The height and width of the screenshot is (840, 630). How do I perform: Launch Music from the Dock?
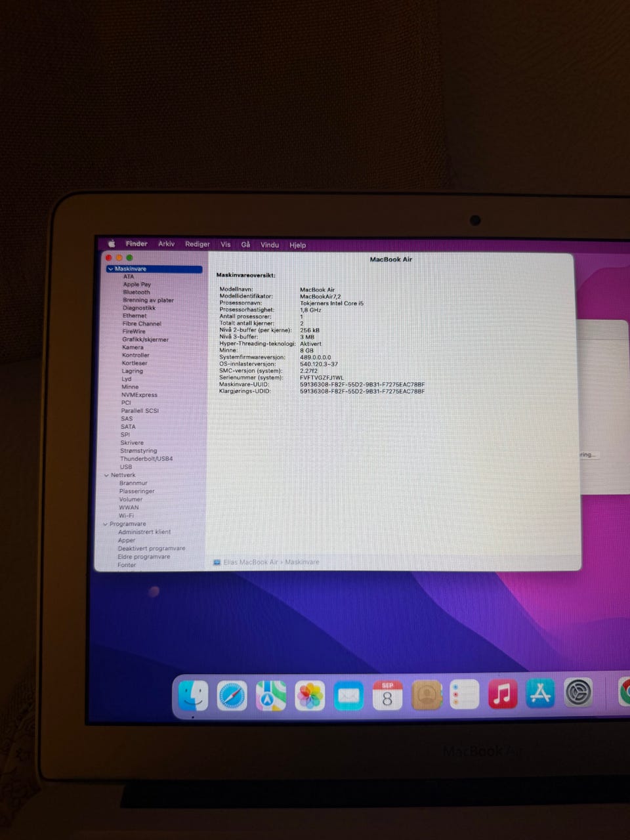point(503,694)
